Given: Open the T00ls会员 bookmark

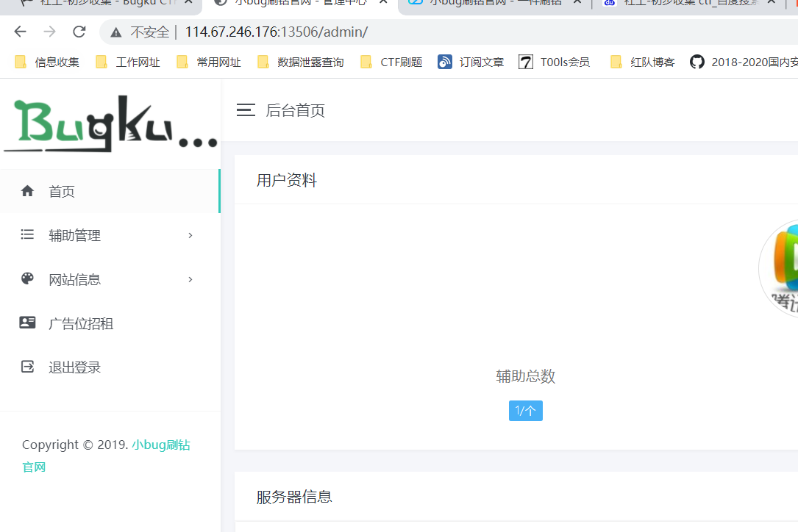Looking at the screenshot, I should point(555,62).
